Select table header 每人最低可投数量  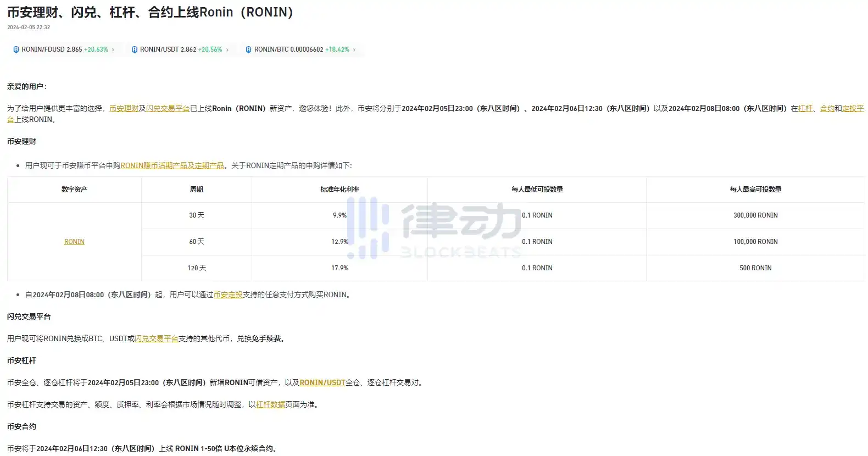537,190
